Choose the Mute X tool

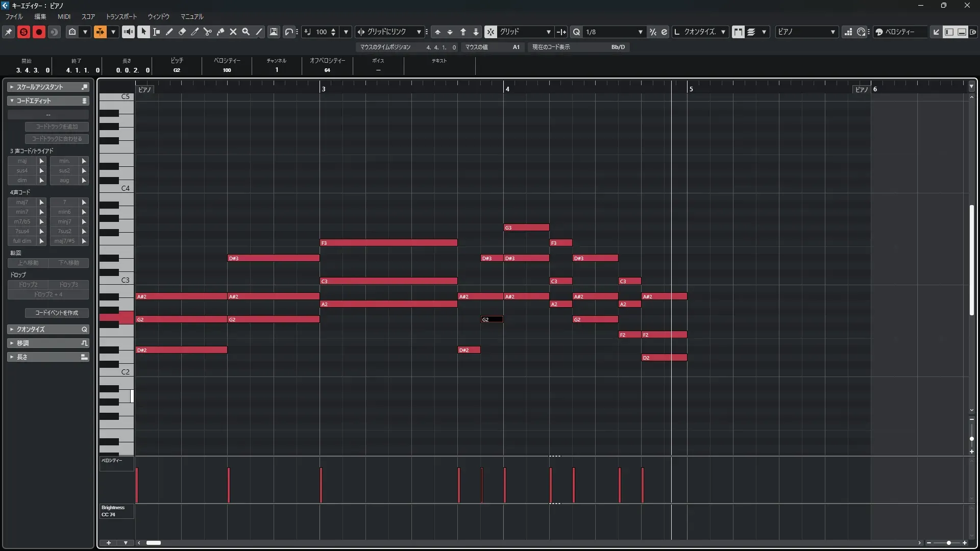click(233, 32)
